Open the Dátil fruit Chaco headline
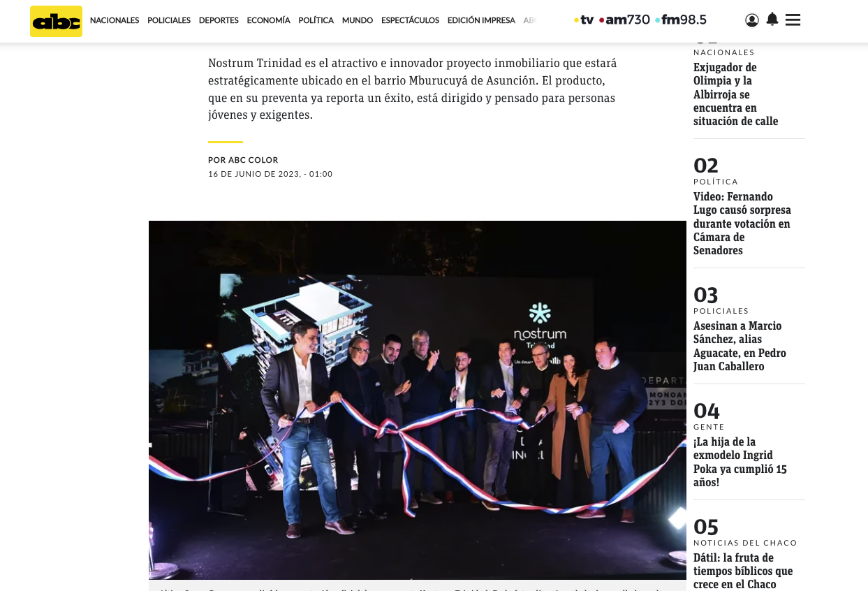Screen dimensions: 868x591 click(743, 571)
